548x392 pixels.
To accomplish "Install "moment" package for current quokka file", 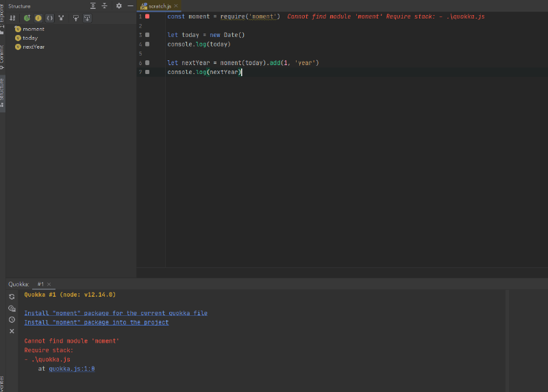I will 116,313.
